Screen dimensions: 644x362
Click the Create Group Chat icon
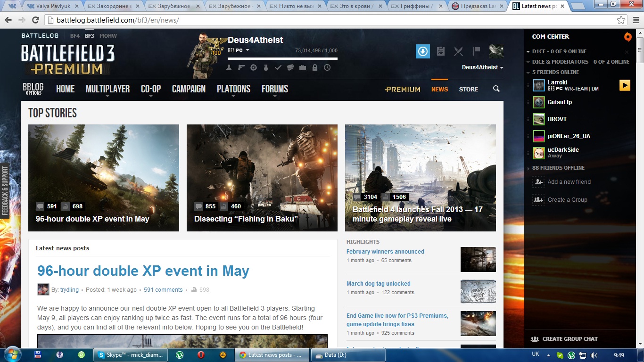(x=535, y=339)
